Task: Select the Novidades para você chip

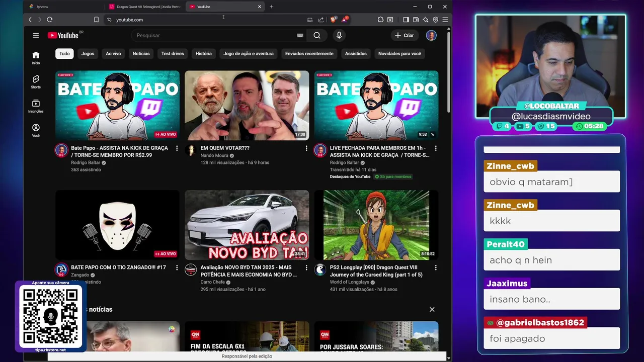Action: pyautogui.click(x=399, y=53)
